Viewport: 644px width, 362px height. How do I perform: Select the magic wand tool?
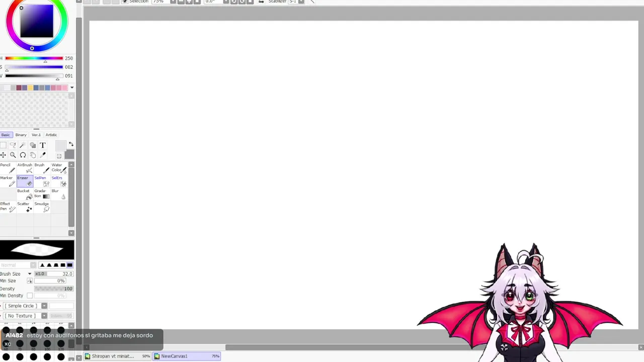click(23, 145)
